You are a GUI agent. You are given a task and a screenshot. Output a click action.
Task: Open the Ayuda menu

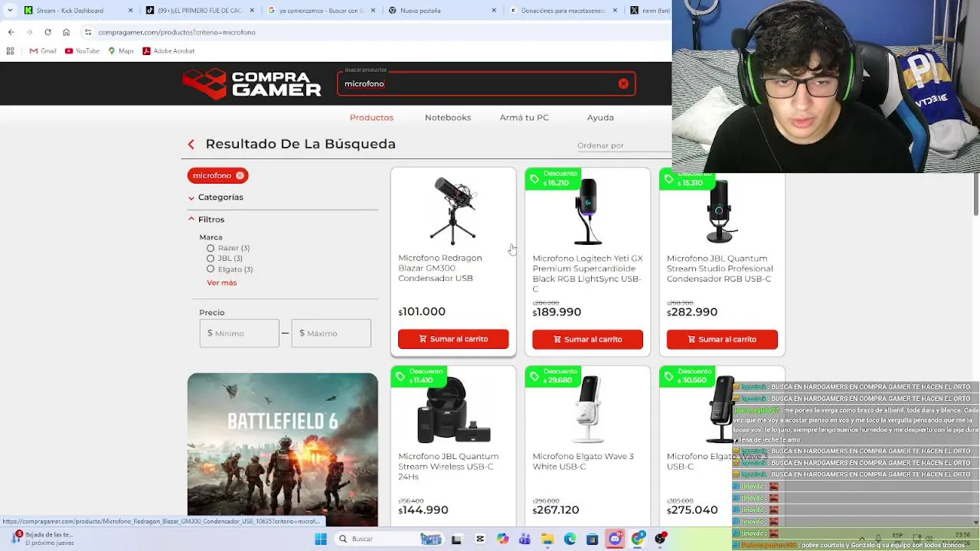coord(600,118)
